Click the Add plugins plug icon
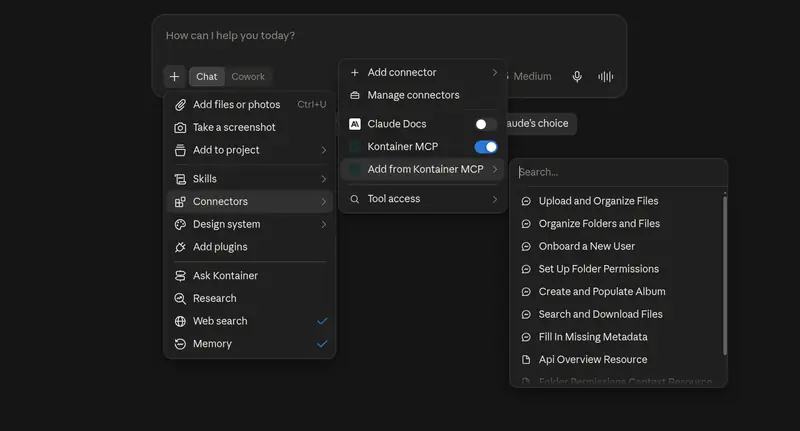Viewport: 800px width, 431px height. click(180, 247)
